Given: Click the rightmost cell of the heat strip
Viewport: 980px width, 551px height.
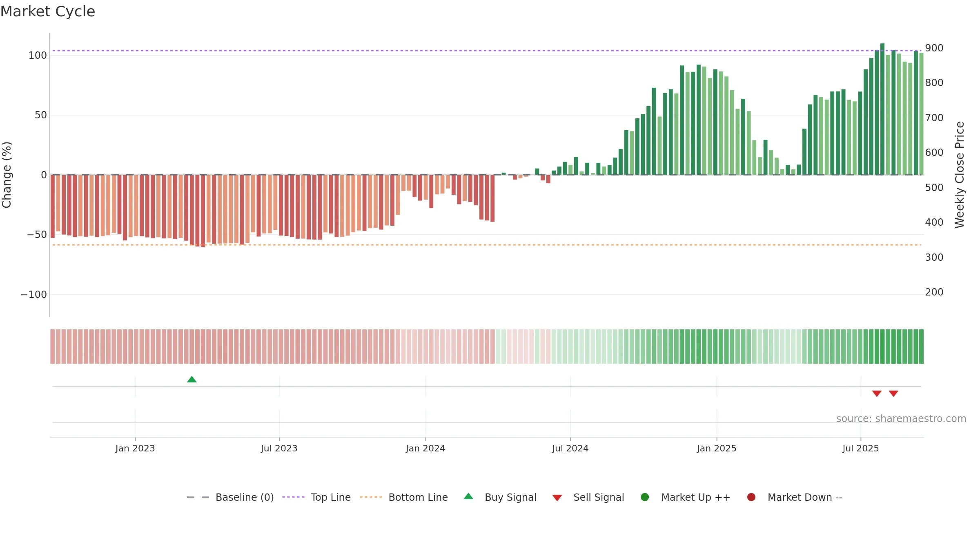Looking at the screenshot, I should pos(921,347).
